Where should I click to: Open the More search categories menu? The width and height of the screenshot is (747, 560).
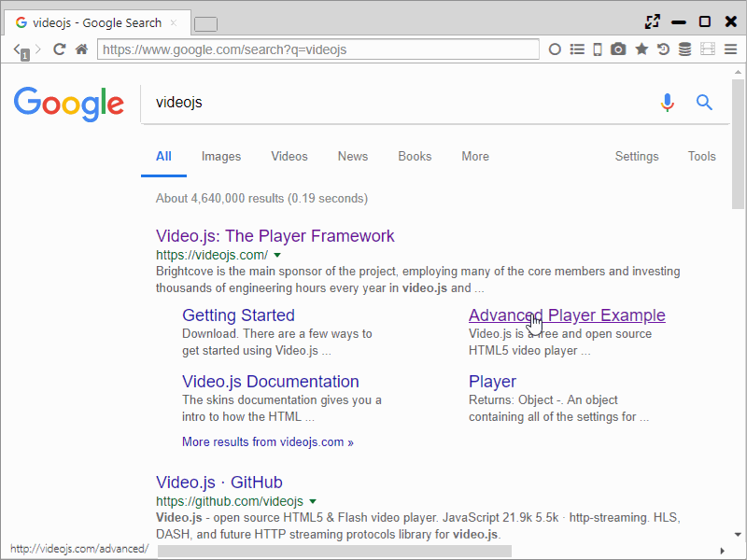[475, 156]
